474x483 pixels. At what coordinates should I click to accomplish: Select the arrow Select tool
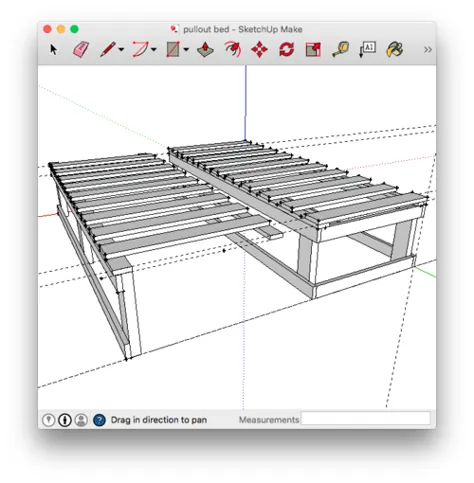[x=53, y=50]
